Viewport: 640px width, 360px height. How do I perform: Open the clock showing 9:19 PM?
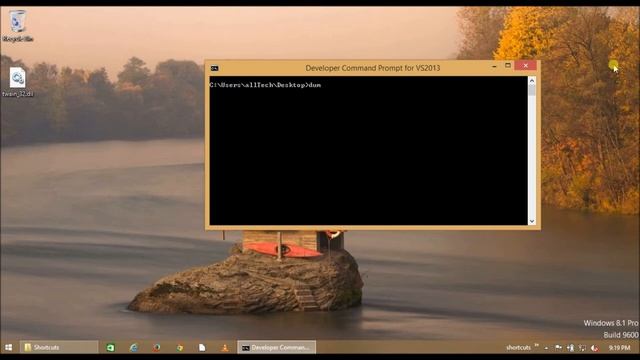point(619,348)
